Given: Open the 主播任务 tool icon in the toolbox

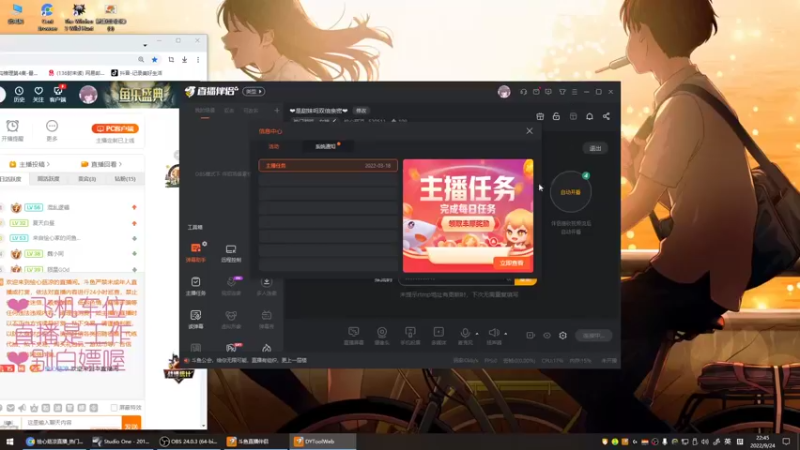Looking at the screenshot, I should point(196,286).
